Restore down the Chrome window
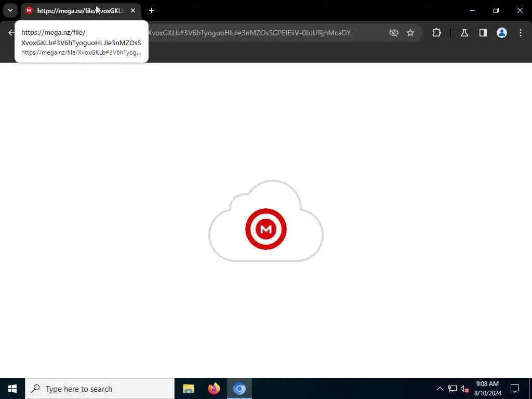This screenshot has height=399, width=532. 496,10
